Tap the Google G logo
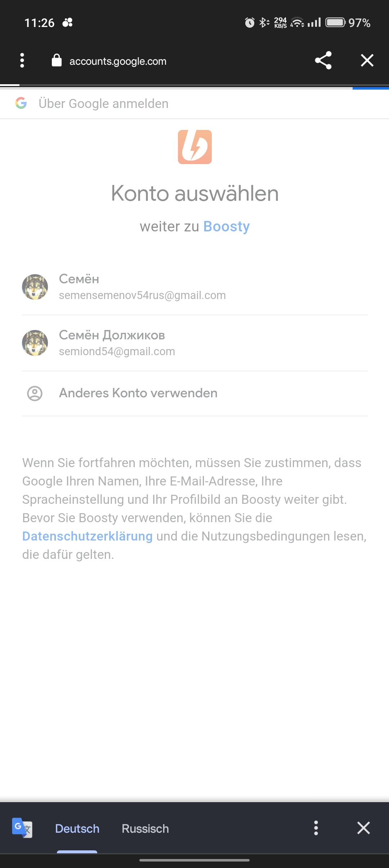The image size is (389, 868). (21, 103)
